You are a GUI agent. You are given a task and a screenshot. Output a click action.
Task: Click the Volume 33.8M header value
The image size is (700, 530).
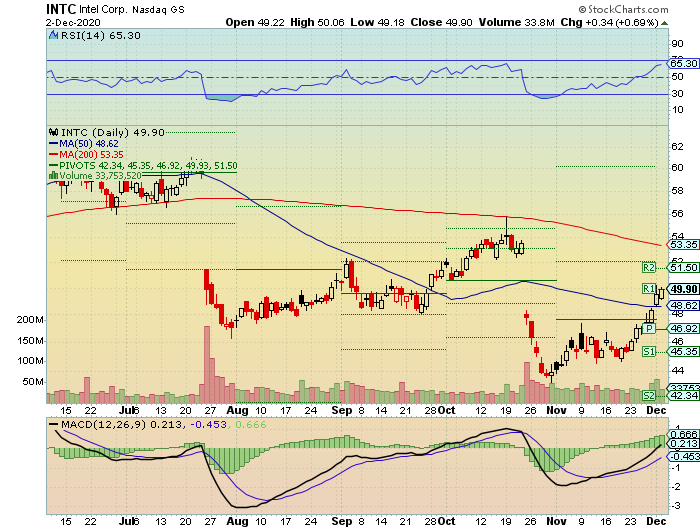pos(517,22)
